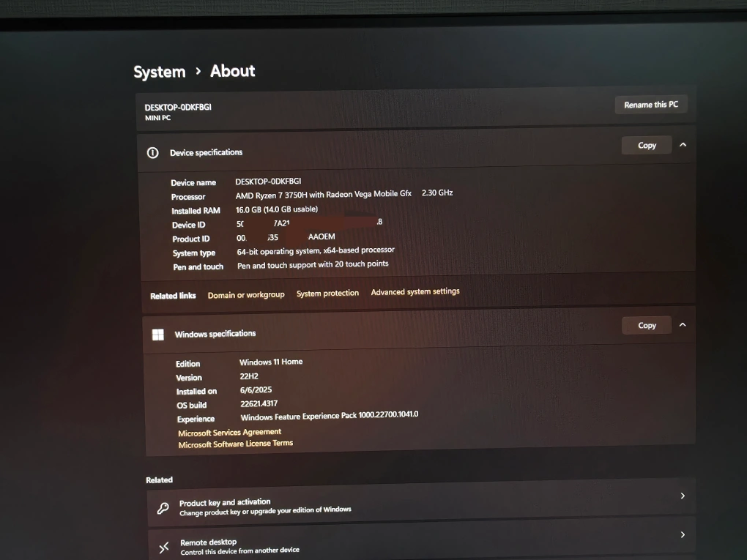Select the DESKTOP-0DKFBGI header name
This screenshot has width=747, height=560.
coord(178,107)
